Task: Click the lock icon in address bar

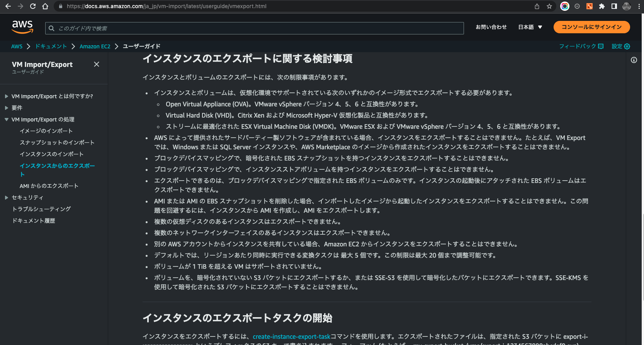Action: click(x=60, y=6)
